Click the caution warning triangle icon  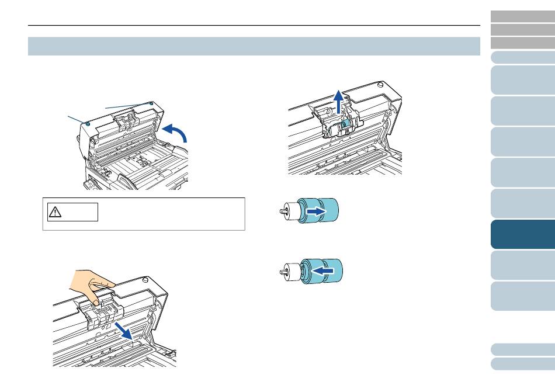(55, 212)
